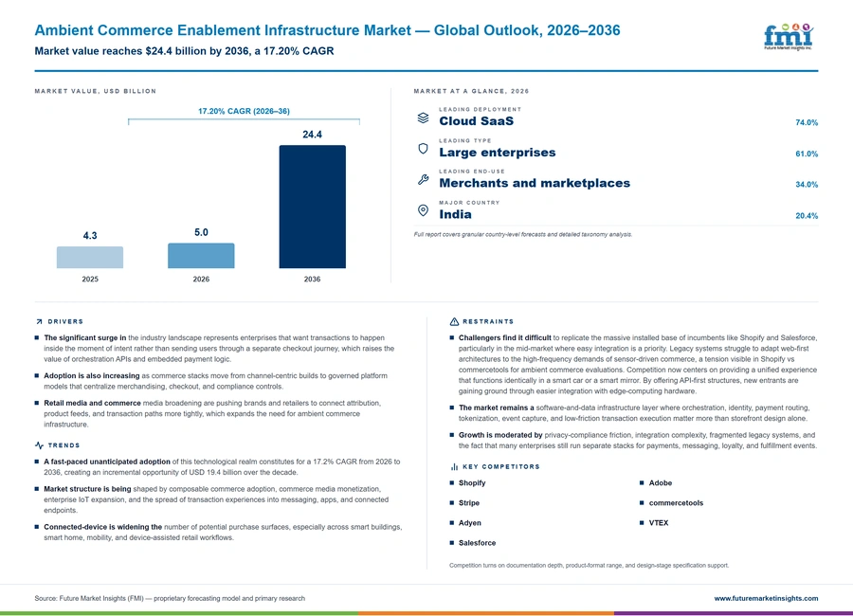Click the Shopify competitor entry
The height and width of the screenshot is (616, 853).
tap(472, 482)
